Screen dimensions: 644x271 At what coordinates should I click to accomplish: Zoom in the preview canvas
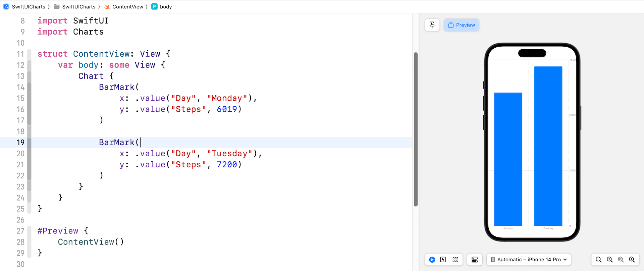[x=632, y=260]
